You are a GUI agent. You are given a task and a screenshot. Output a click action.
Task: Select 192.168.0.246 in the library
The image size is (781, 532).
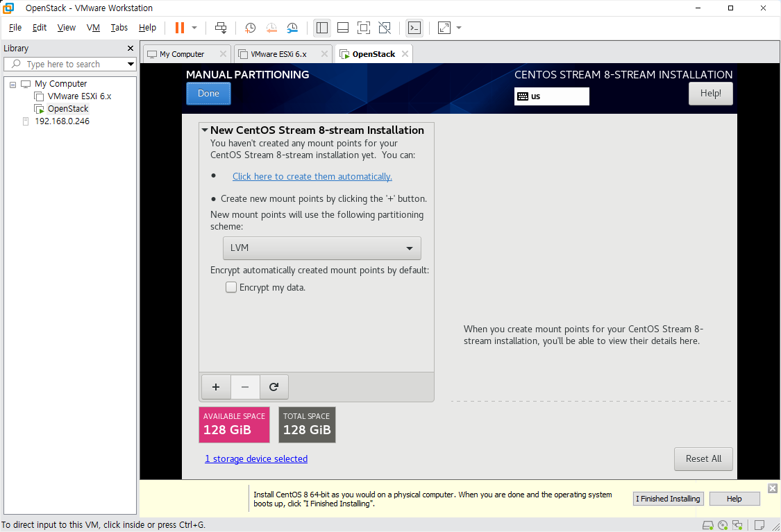point(62,121)
